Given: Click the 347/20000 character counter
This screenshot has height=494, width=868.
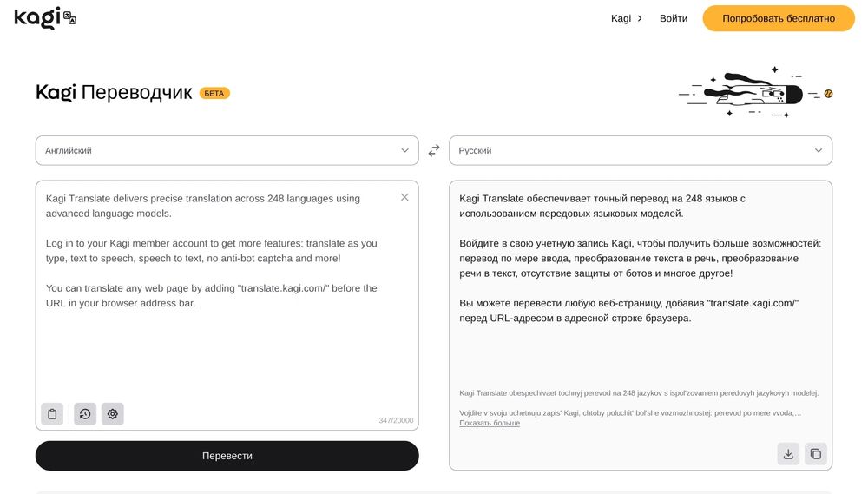Looking at the screenshot, I should pyautogui.click(x=396, y=420).
